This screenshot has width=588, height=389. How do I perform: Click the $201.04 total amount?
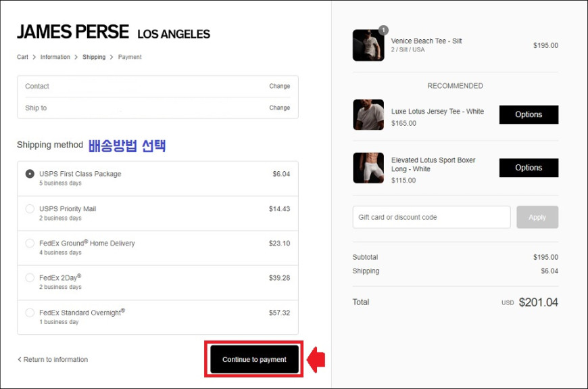tap(539, 302)
